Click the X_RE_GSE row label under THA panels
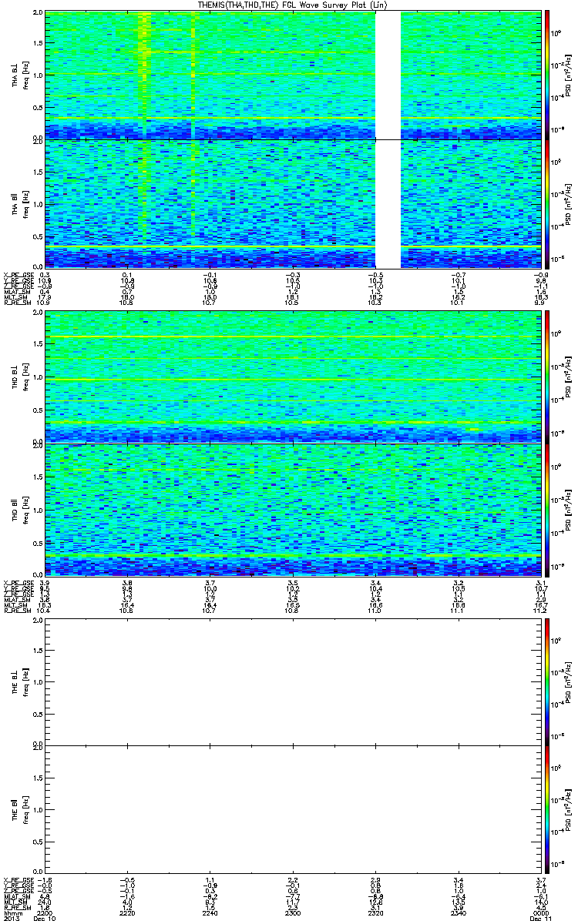This screenshot has height=924, width=578. 18,275
